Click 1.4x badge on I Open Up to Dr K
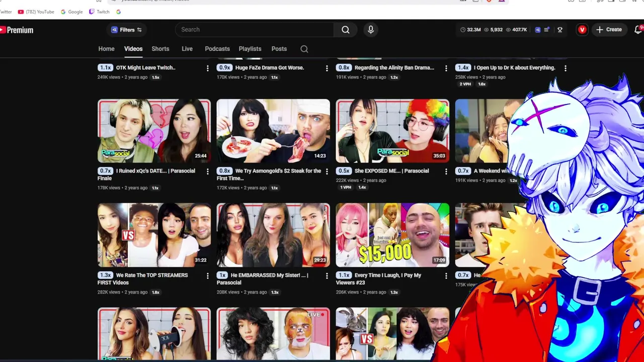The width and height of the screenshot is (644, 362). click(463, 67)
